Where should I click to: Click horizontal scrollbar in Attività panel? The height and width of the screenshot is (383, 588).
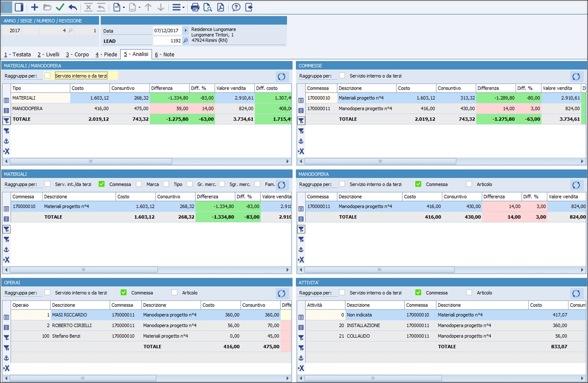(373, 378)
